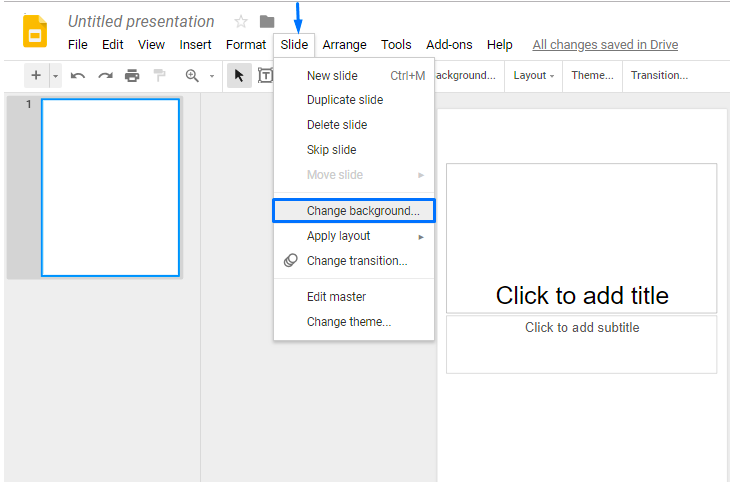The height and width of the screenshot is (482, 730).
Task: Select the paint format tool
Action: point(159,76)
